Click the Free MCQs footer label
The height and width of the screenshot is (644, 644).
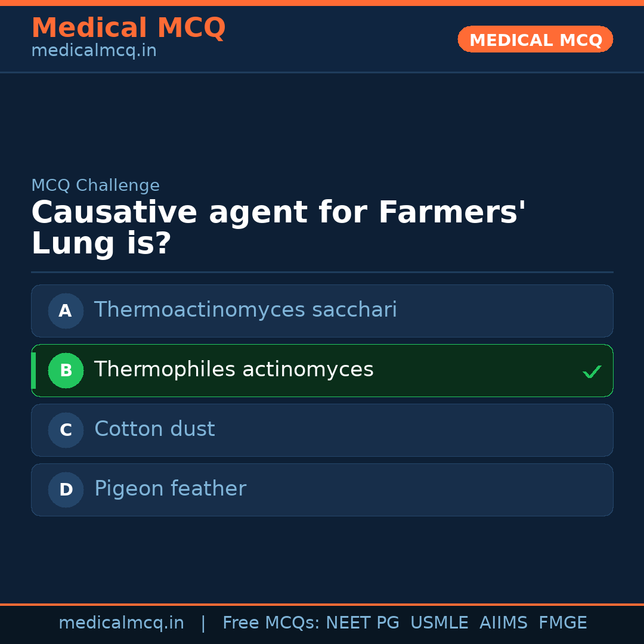point(271,623)
